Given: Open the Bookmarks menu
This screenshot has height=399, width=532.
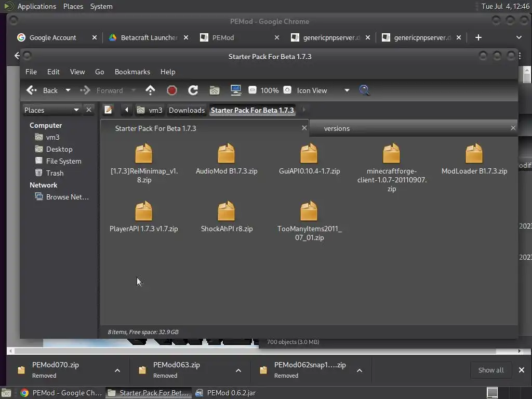Looking at the screenshot, I should (132, 72).
